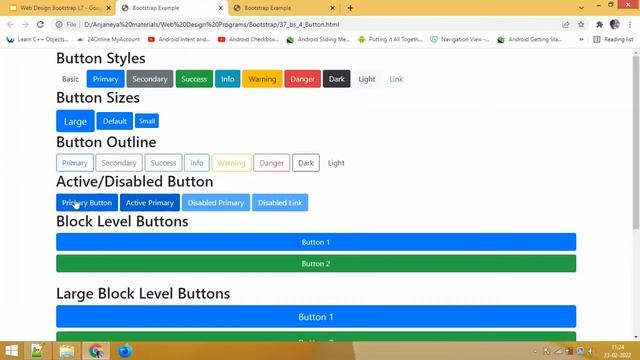Open Putting it All Together bookmark
The width and height of the screenshot is (640, 360).
[390, 39]
